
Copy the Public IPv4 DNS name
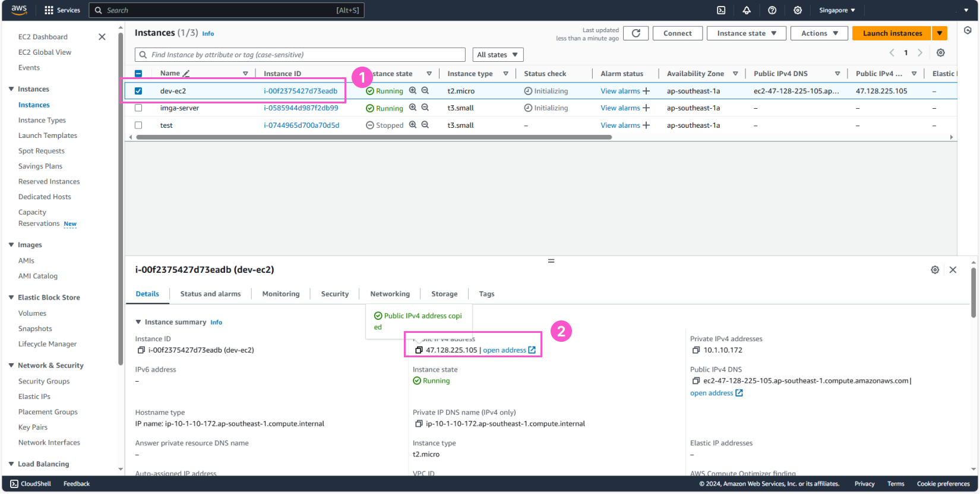pos(696,381)
